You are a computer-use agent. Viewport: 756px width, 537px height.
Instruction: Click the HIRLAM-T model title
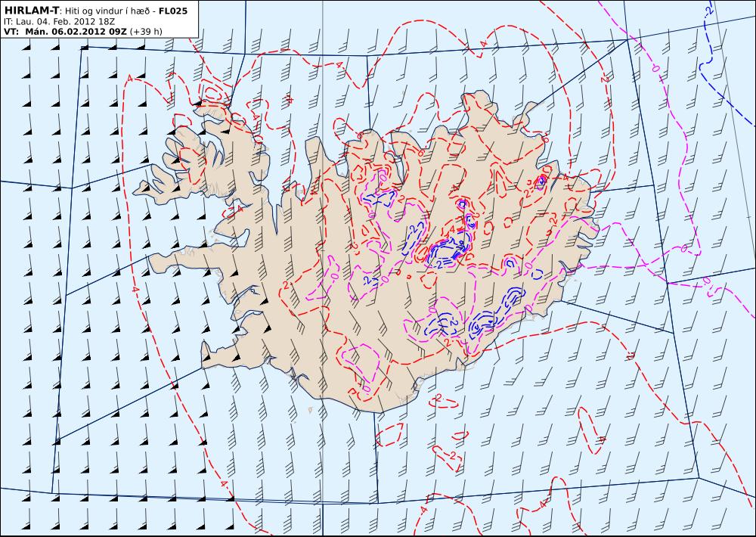(x=31, y=10)
